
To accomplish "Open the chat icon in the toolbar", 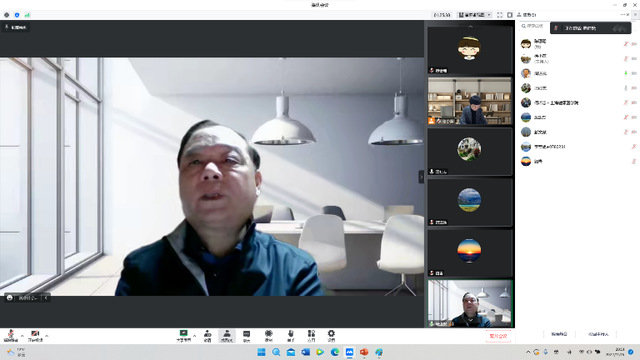I will 247,336.
